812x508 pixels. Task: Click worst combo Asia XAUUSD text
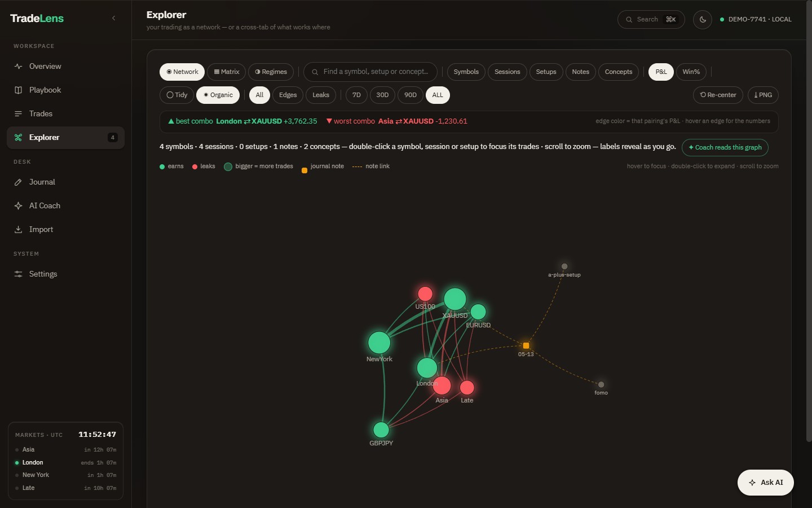click(396, 121)
